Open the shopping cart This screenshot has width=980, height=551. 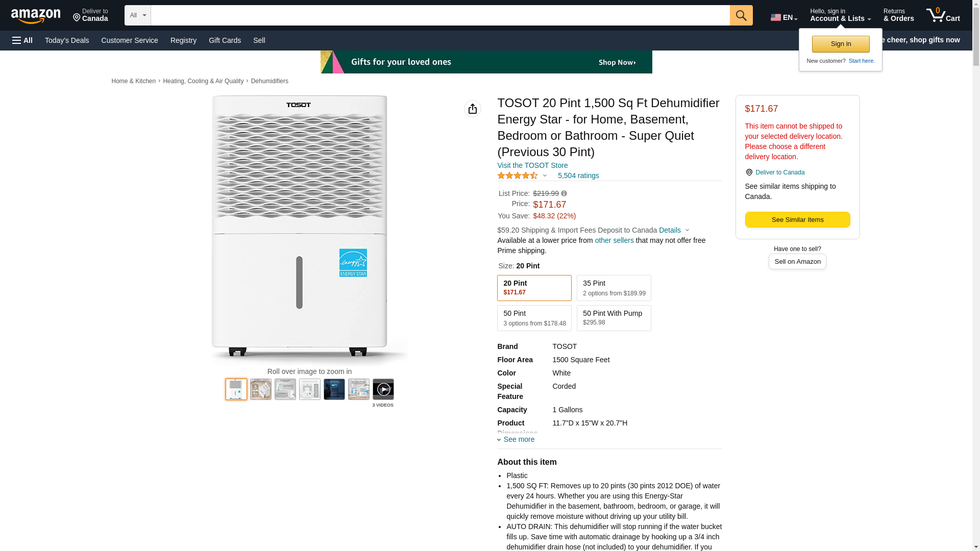coord(943,15)
